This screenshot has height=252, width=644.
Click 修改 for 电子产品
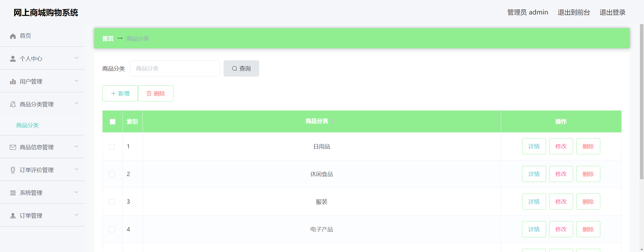pyautogui.click(x=561, y=229)
